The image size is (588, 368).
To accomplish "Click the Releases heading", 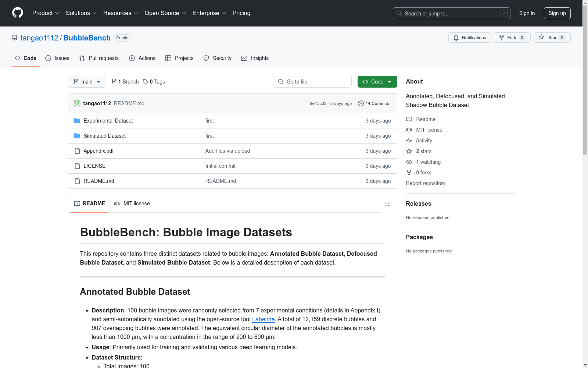I will pyautogui.click(x=419, y=204).
